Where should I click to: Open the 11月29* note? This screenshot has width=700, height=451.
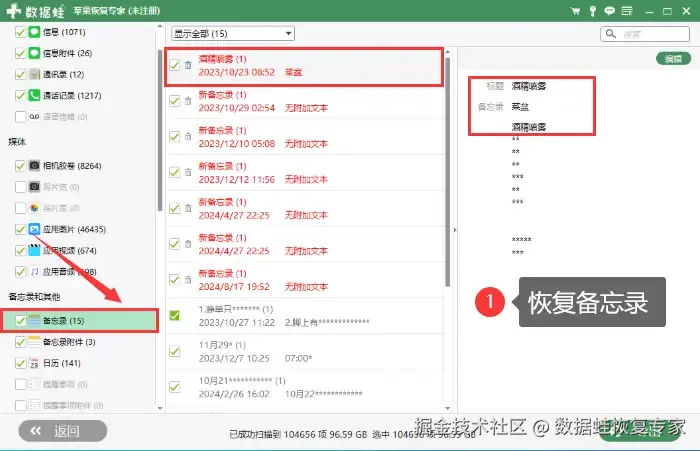(x=304, y=351)
